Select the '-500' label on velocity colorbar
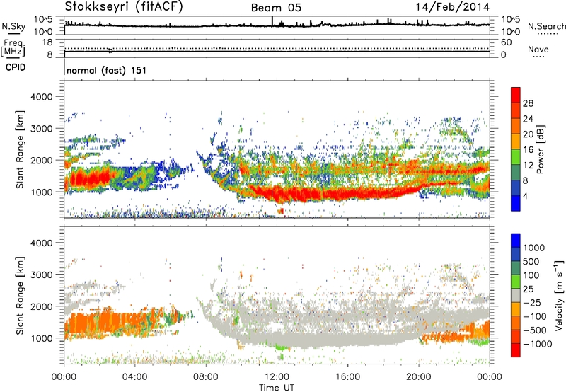This screenshot has height=392, width=566. (x=535, y=330)
